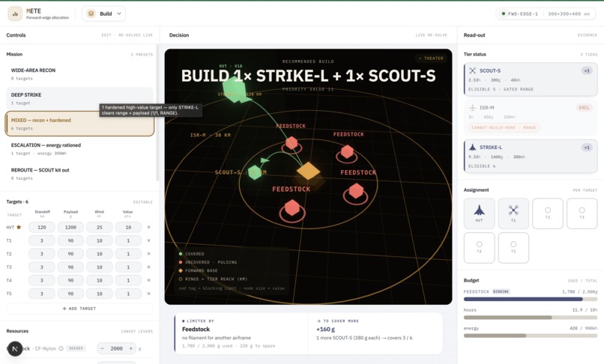This screenshot has width=604, height=364.
Task: Click the SCOUT-S quadcopter icon
Action: point(473,70)
